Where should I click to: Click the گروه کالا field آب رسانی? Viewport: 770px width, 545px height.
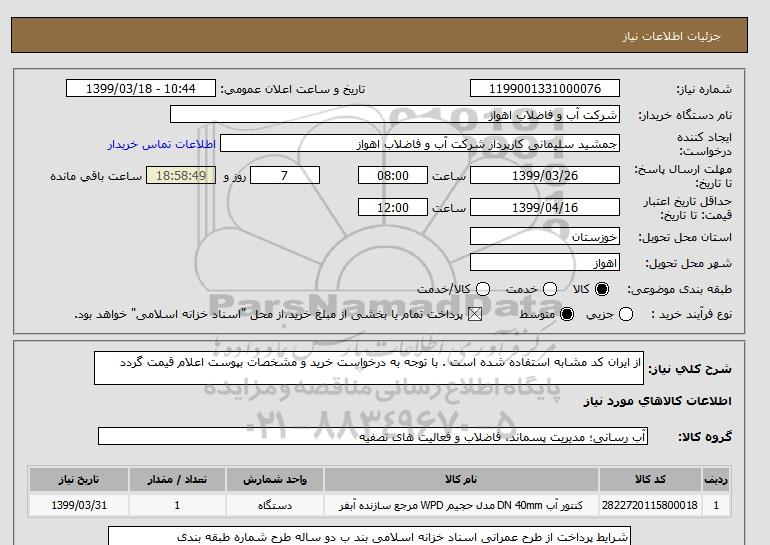point(373,436)
